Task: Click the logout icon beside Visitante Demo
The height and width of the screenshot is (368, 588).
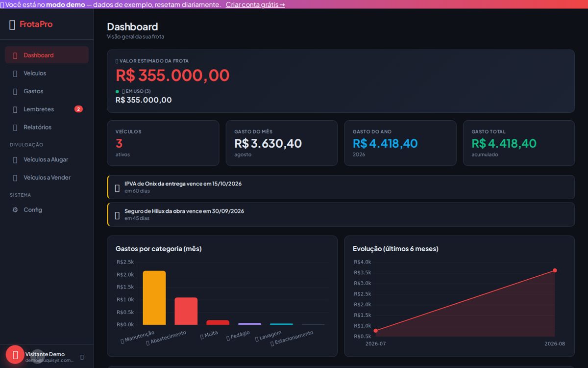Action: (82, 357)
